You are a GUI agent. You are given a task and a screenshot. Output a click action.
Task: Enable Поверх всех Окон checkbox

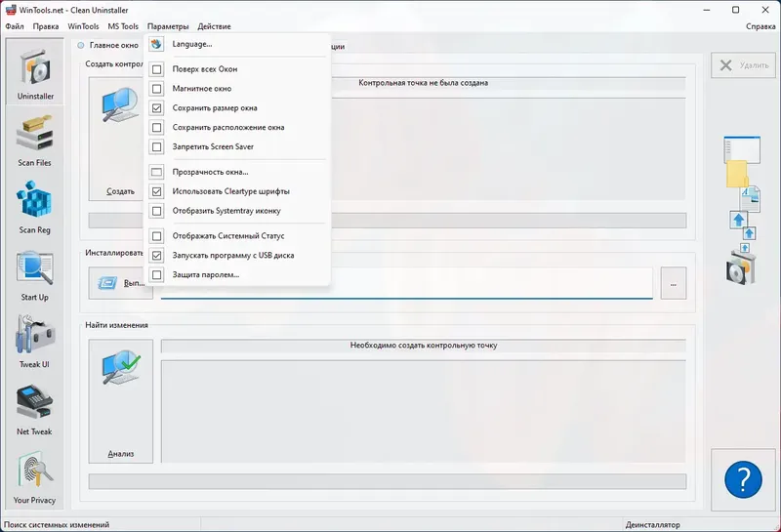pyautogui.click(x=157, y=69)
